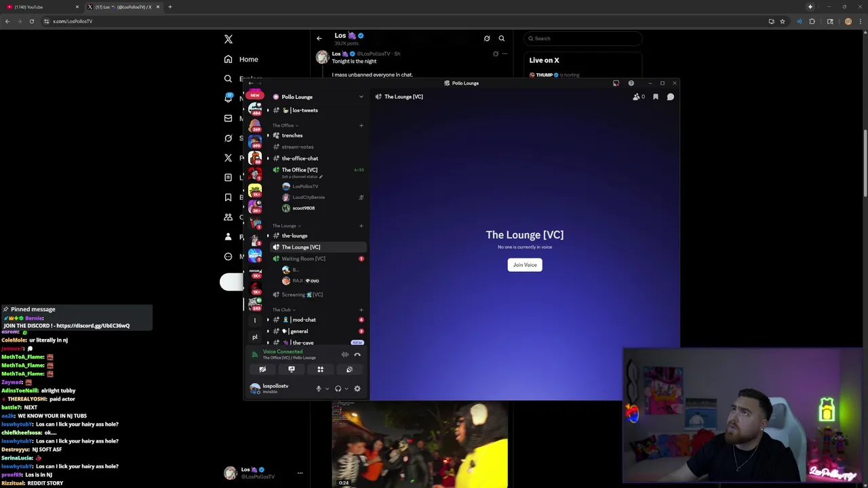The height and width of the screenshot is (488, 868).
Task: Open the chat bubble icon in channel header
Action: coord(670,97)
